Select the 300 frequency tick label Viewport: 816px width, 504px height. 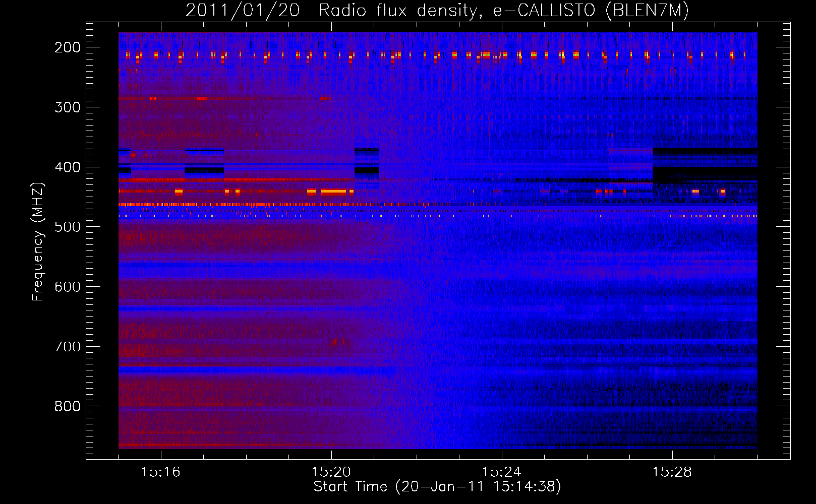tap(68, 107)
